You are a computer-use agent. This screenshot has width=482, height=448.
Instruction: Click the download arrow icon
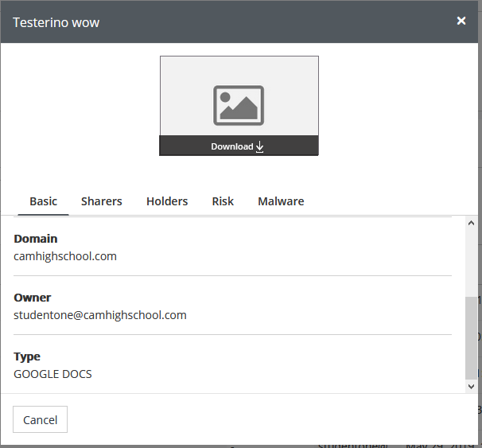(x=260, y=146)
